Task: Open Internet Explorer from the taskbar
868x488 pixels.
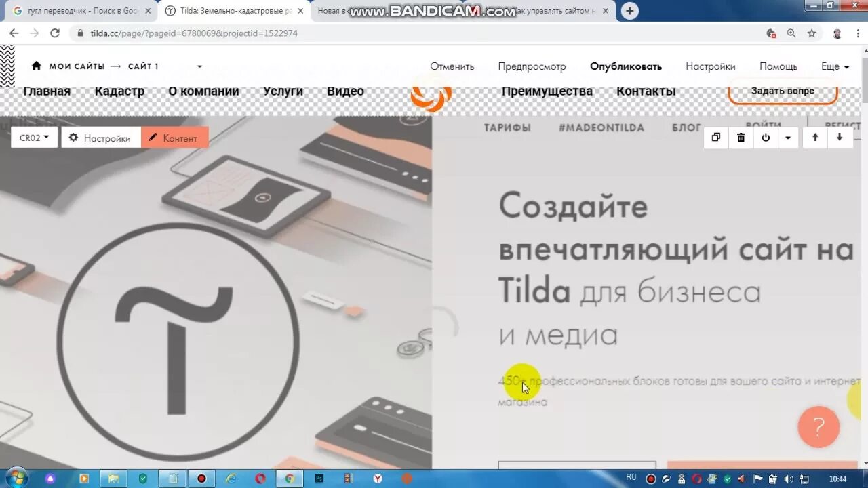Action: (x=231, y=479)
